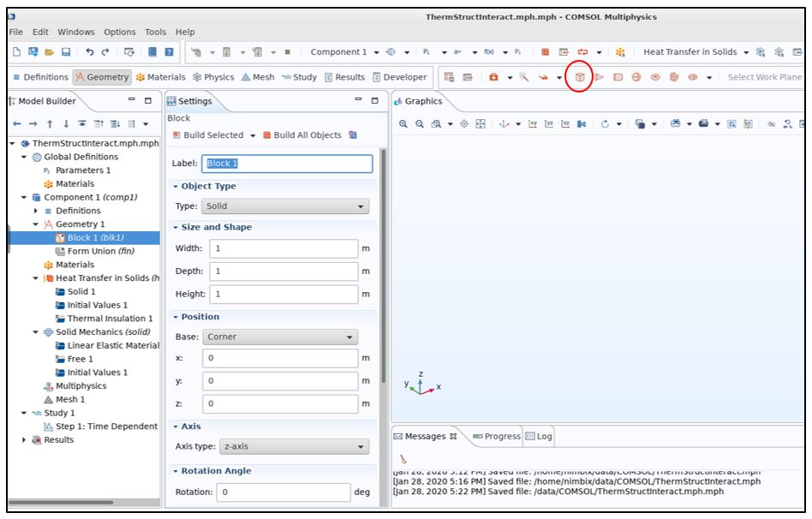
Task: Move selected node down in Model Builder
Action: (x=66, y=124)
